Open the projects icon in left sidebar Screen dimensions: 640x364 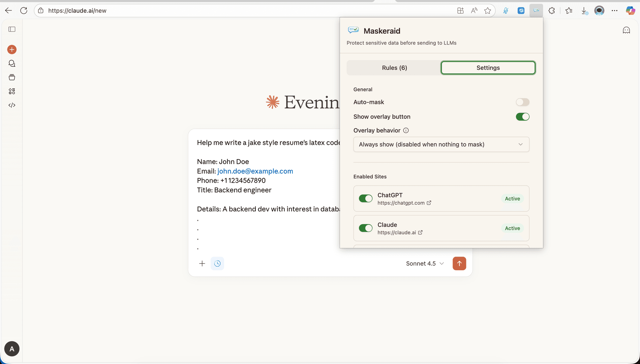tap(12, 78)
